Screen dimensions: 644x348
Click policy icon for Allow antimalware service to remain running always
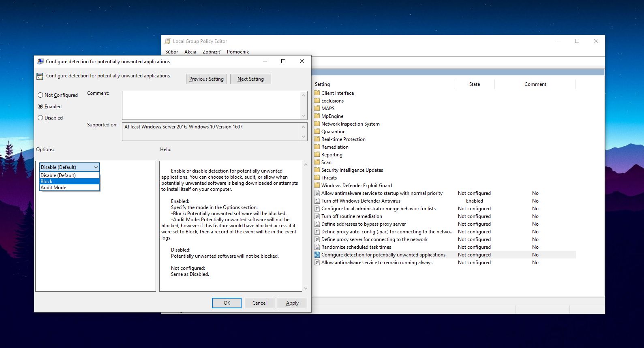[x=317, y=263]
